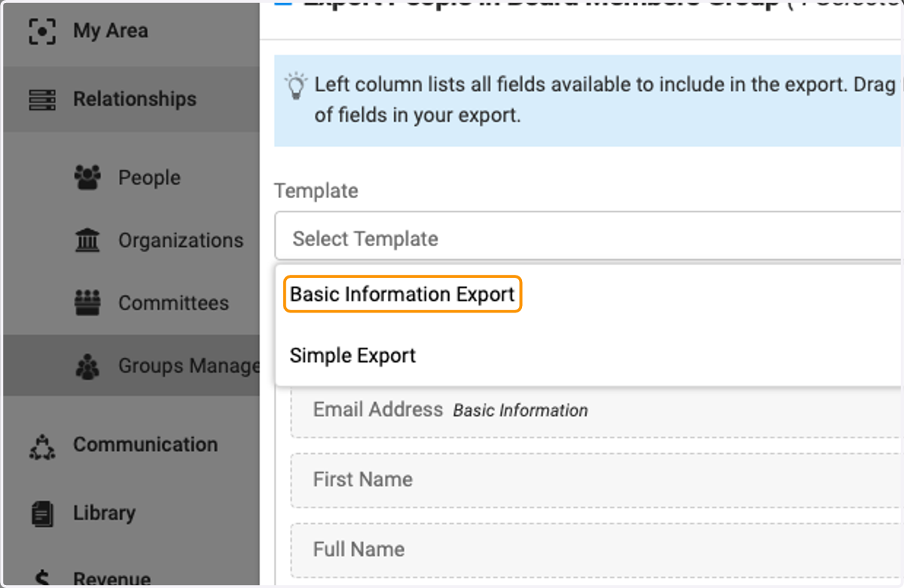Click the Organizations building icon
Image resolution: width=904 pixels, height=588 pixels.
(88, 241)
